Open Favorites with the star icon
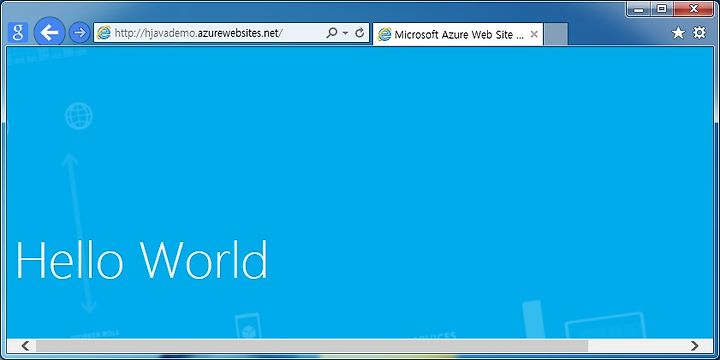 coord(678,33)
